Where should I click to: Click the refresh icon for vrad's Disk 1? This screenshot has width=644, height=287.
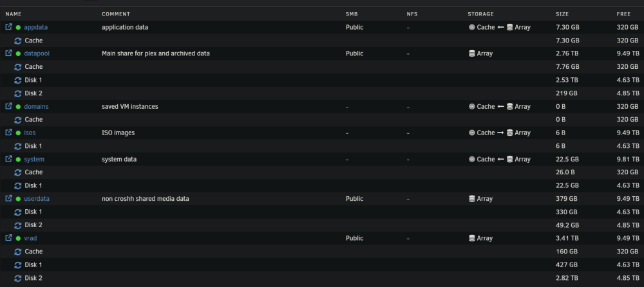click(x=17, y=265)
